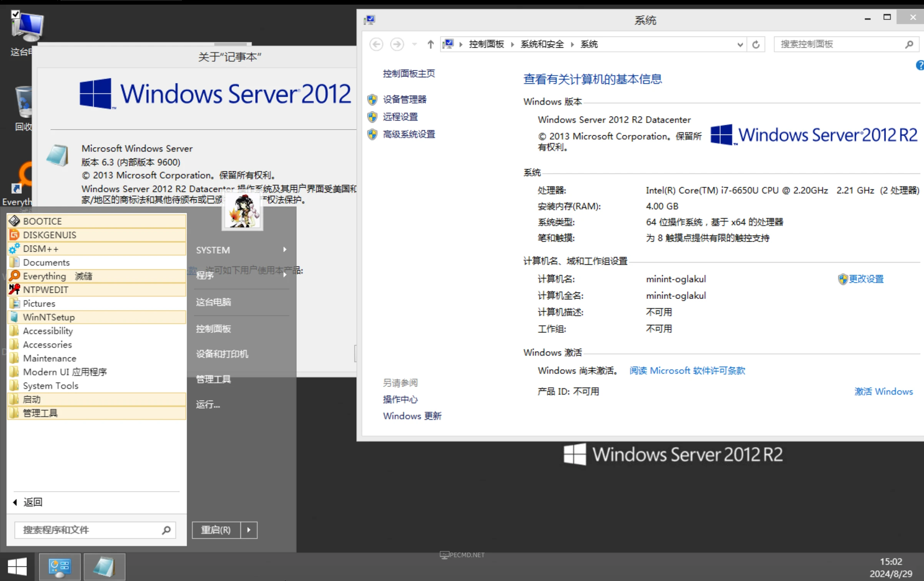Click the search magnifier in 搜索控制面板
Screen dimensions: 924x581
point(909,45)
